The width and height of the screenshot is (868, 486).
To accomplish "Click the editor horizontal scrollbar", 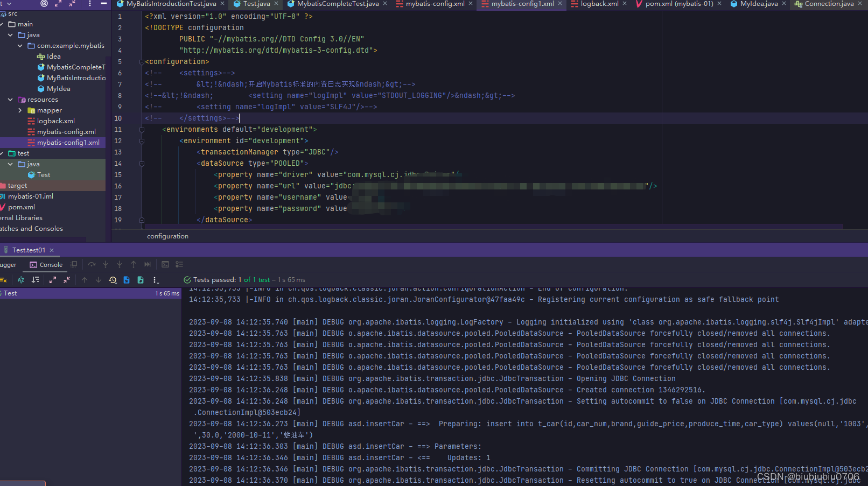I will tap(493, 227).
